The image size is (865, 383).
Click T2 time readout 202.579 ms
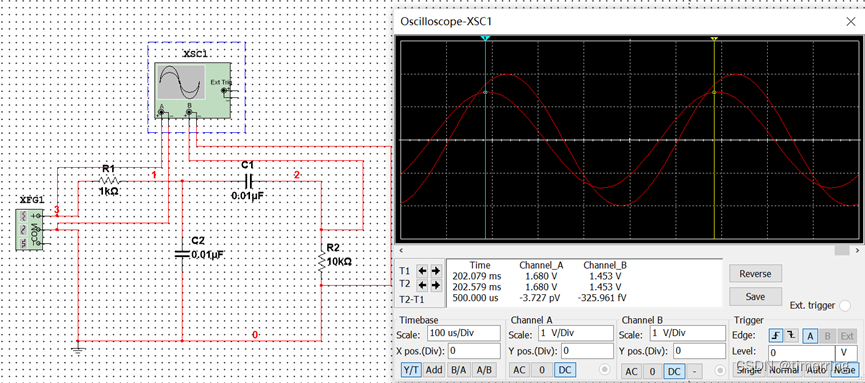click(477, 287)
